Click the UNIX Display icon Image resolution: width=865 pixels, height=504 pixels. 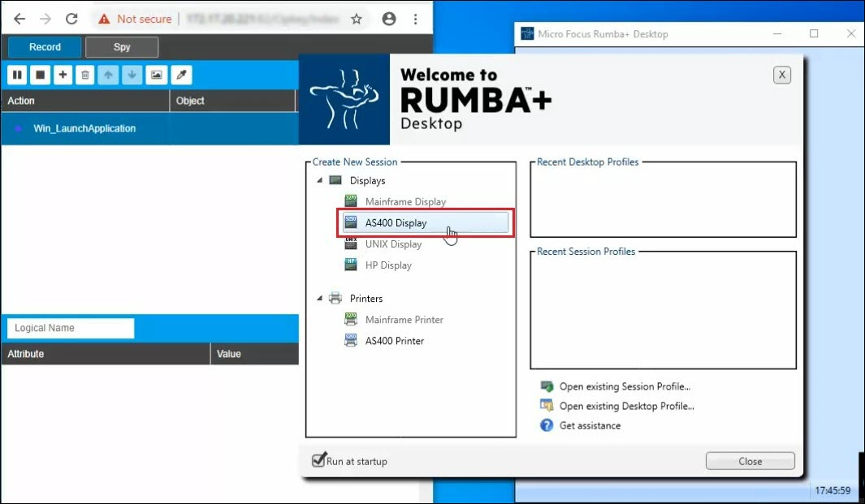click(x=351, y=243)
